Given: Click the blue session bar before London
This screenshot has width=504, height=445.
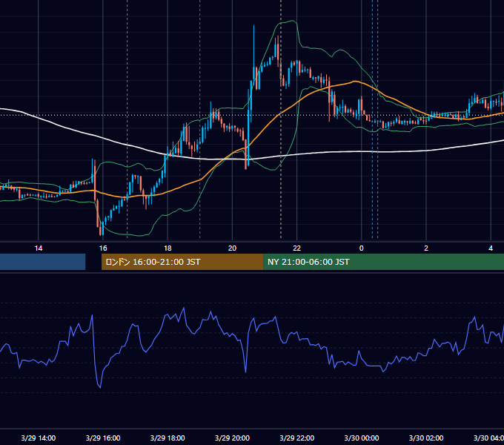Looking at the screenshot, I should (42, 262).
